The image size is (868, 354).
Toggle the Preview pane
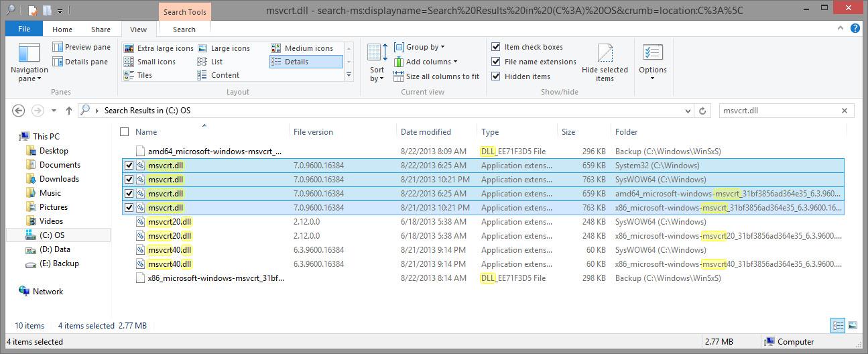point(81,47)
